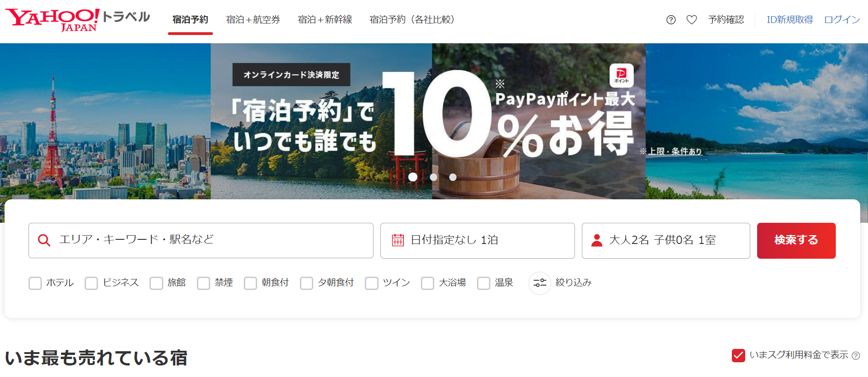Focus the エリア・キーワード・駅名など search field
868x377 pixels.
click(x=207, y=240)
